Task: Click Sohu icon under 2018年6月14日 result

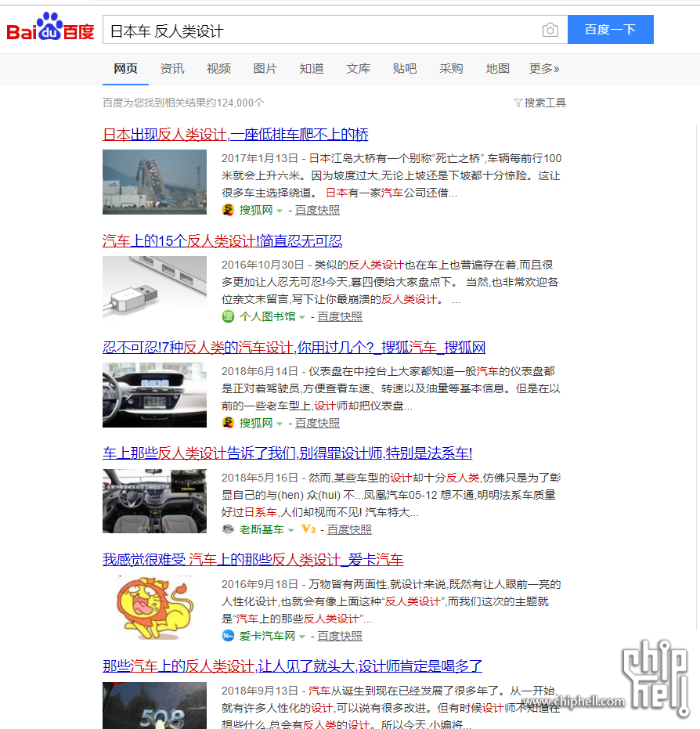Action: coord(228,423)
